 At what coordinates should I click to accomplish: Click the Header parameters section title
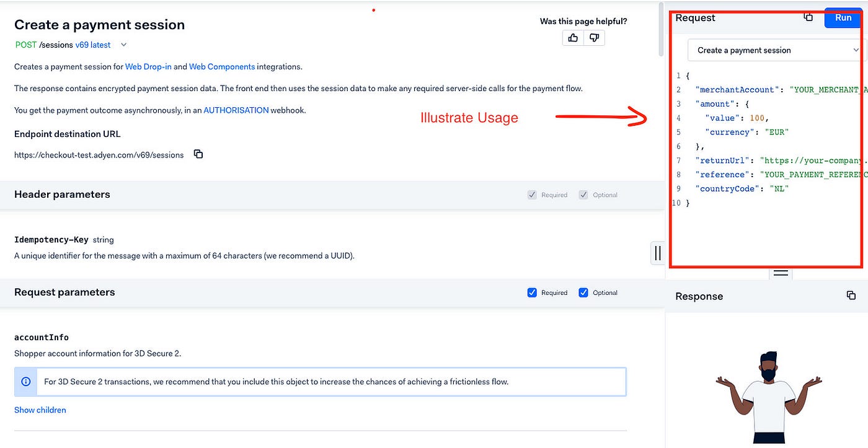62,194
